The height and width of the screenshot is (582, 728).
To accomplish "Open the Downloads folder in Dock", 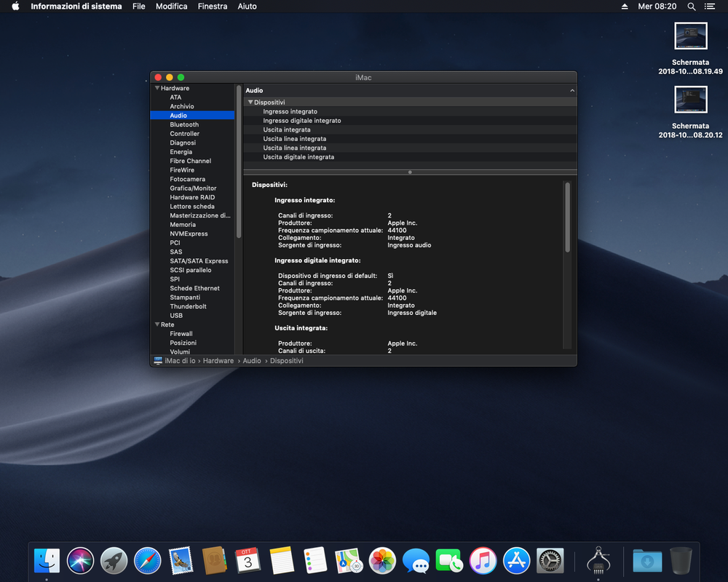I will tap(647, 561).
